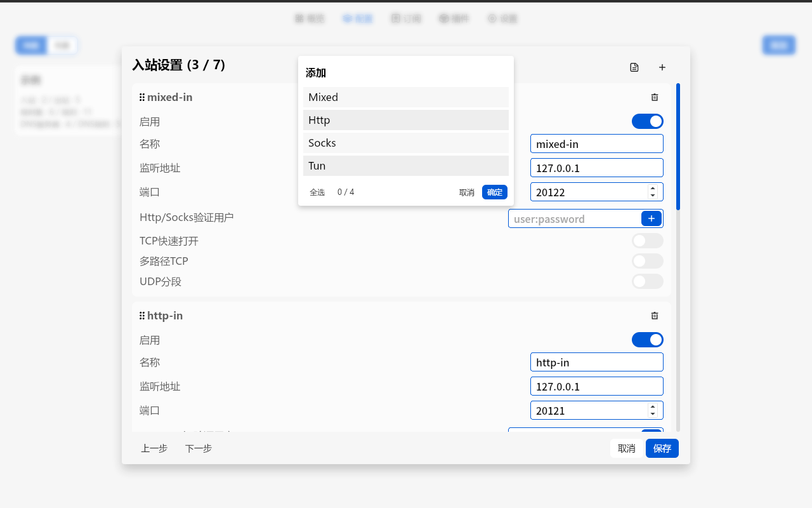
Task: Click the blue scrollbar thumb of the inbound list
Action: coord(678,146)
